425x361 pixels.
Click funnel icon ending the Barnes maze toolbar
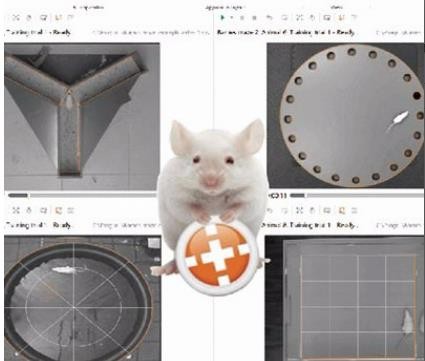(354, 17)
